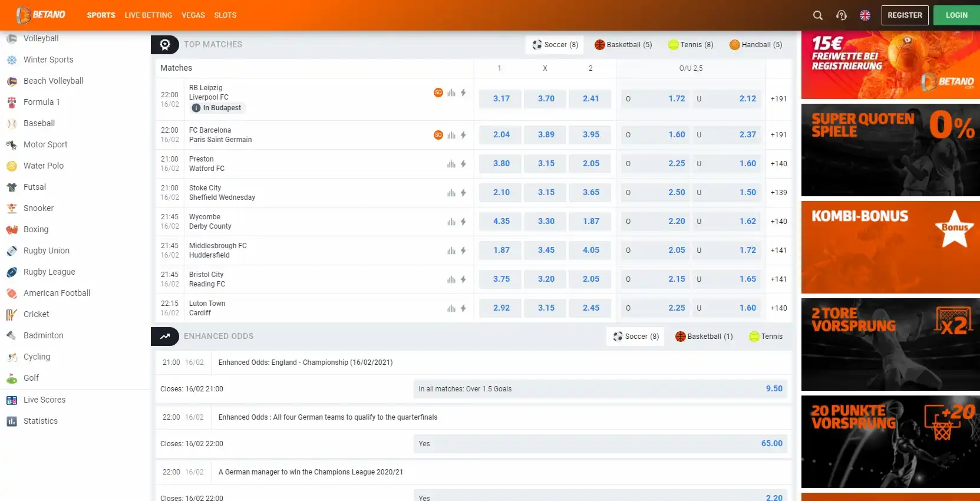Select Basketball (1) tab in Enhanced Odds

tap(704, 337)
